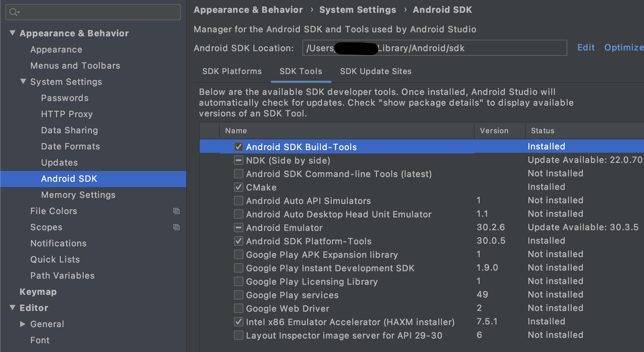Open Memory Settings page
The width and height of the screenshot is (644, 352).
click(78, 195)
